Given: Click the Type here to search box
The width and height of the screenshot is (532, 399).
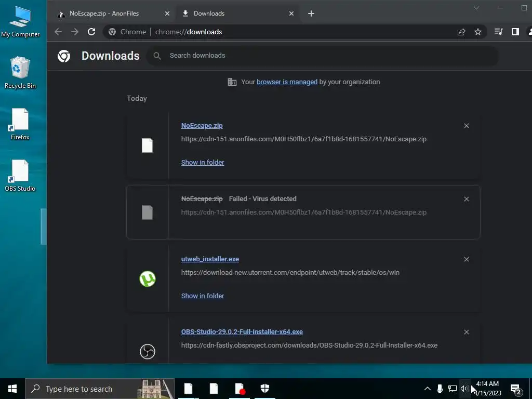Looking at the screenshot, I should pyautogui.click(x=100, y=389).
